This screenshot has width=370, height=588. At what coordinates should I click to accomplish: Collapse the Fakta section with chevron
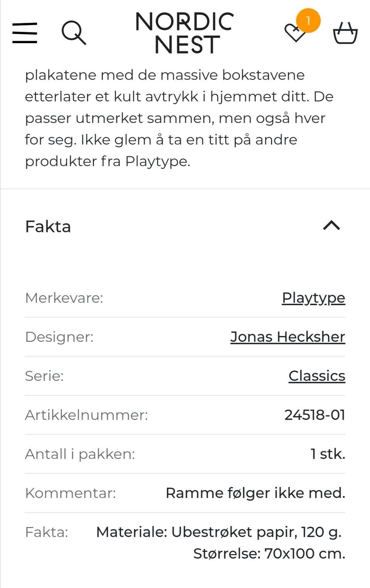point(331,225)
